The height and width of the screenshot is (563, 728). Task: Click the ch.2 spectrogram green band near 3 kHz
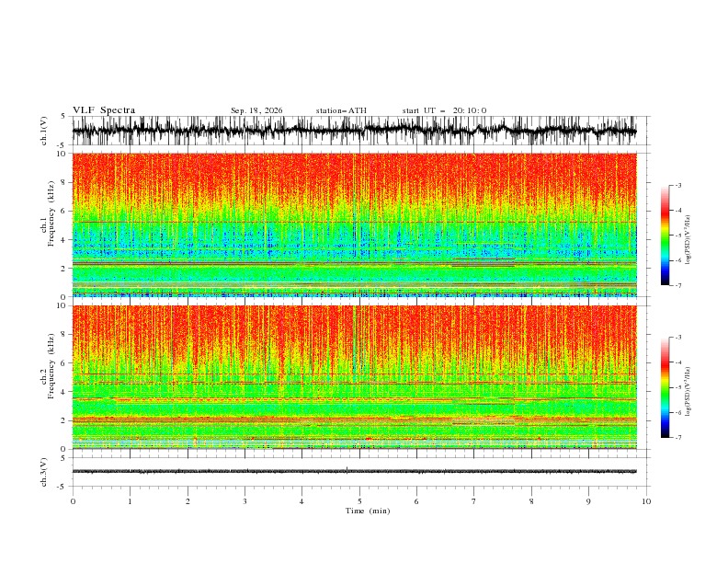354,408
